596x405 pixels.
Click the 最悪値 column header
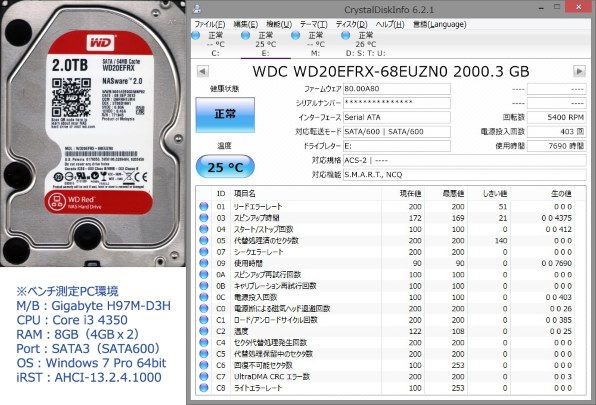click(453, 194)
